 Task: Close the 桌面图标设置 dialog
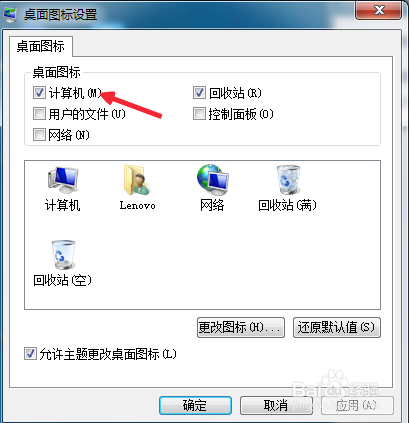click(378, 10)
